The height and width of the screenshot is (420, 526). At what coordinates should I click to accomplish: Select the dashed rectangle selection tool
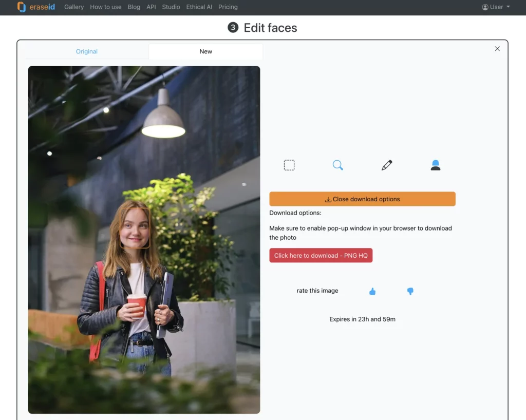click(289, 165)
